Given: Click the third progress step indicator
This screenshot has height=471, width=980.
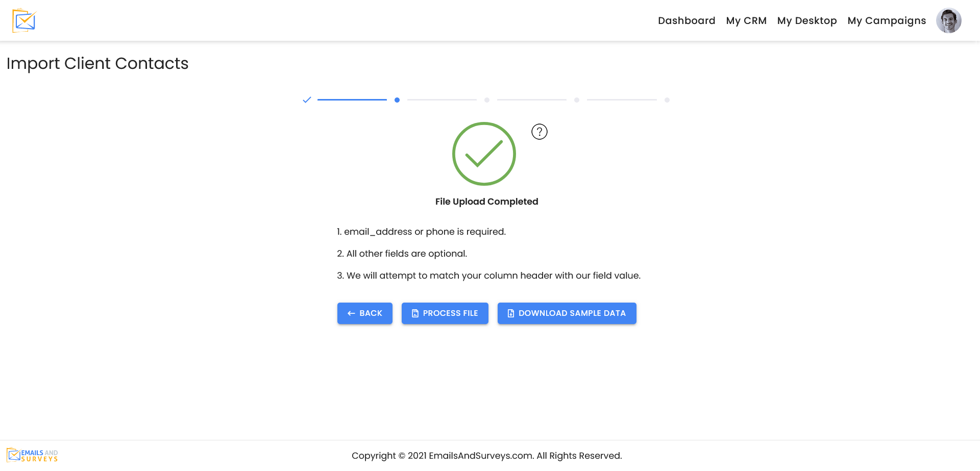Looking at the screenshot, I should pos(487,100).
